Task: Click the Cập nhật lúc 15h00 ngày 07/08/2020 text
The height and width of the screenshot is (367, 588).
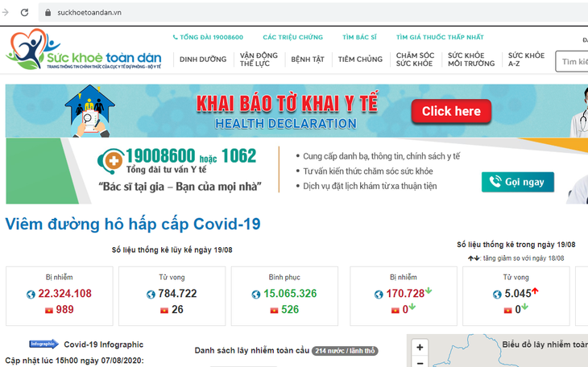Action: [74, 361]
